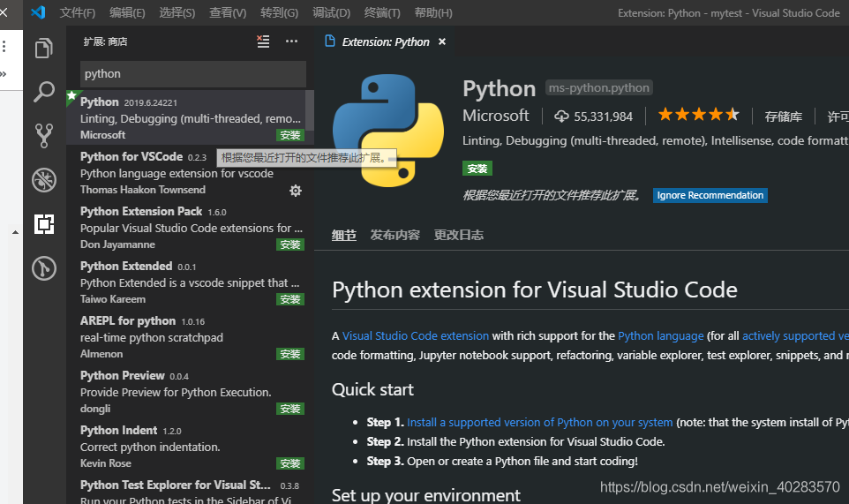Open the Python language link
Screen dimensions: 849x504
660,336
